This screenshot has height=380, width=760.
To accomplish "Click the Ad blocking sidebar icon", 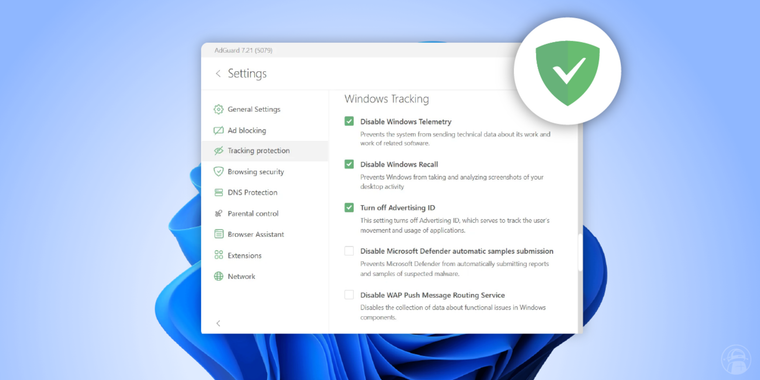I will coord(219,130).
